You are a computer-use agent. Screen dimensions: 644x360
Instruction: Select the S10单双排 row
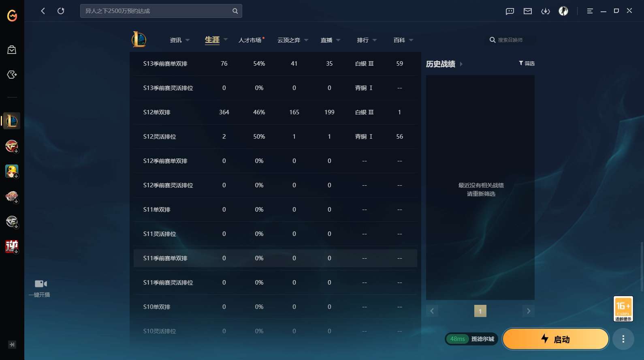tap(275, 307)
